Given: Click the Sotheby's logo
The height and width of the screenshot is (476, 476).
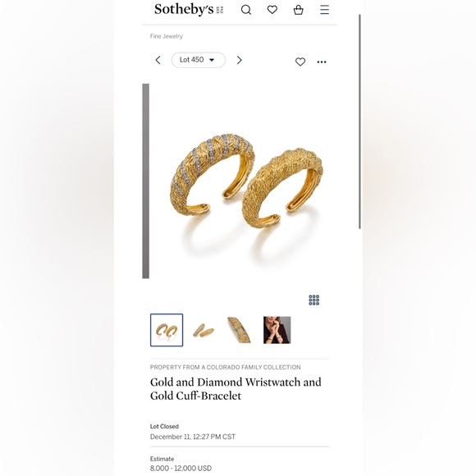Looking at the screenshot, I should click(x=189, y=9).
